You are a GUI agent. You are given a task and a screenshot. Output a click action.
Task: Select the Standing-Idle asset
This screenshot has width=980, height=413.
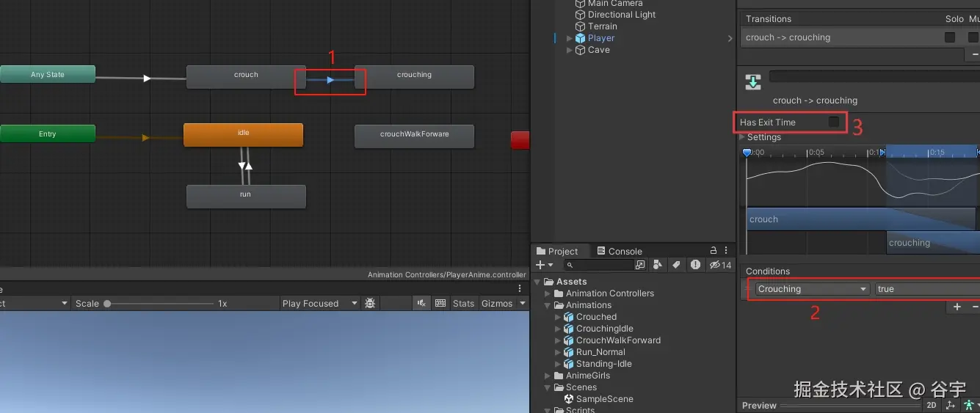603,364
